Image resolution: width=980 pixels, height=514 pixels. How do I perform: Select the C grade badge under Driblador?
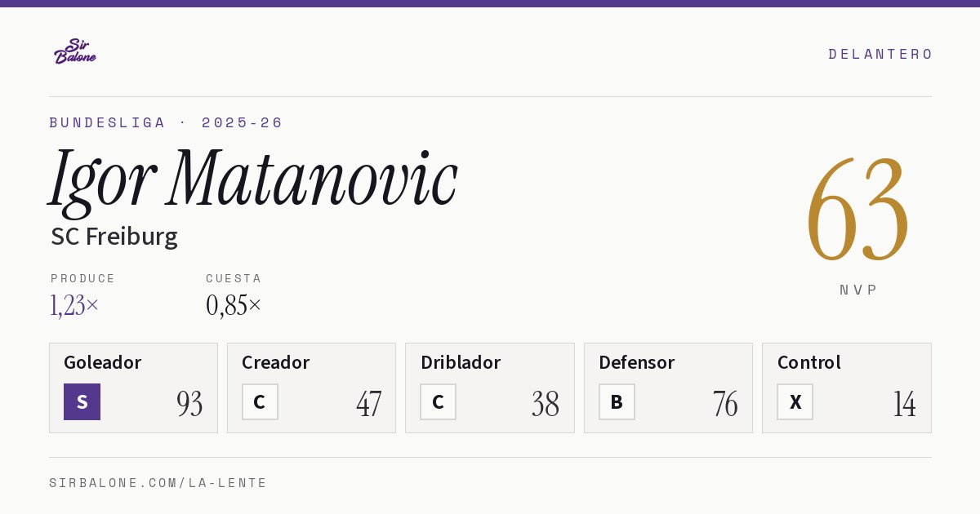point(438,401)
